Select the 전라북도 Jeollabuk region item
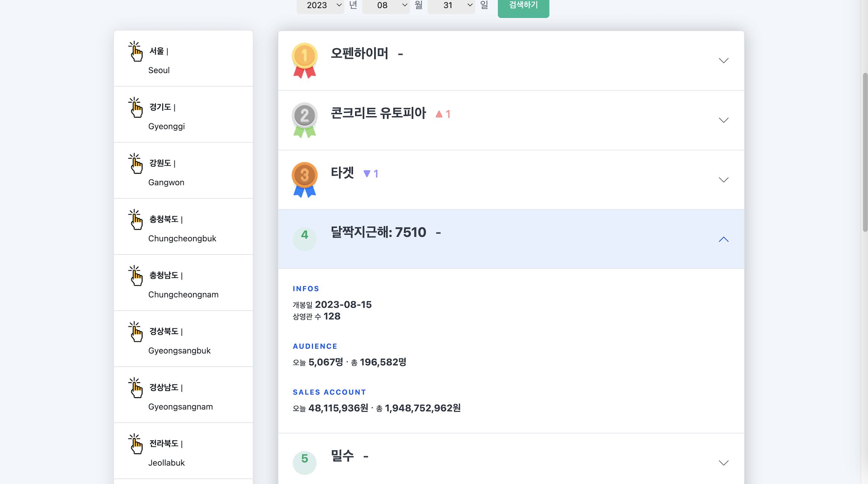This screenshot has height=484, width=868. pos(183,451)
